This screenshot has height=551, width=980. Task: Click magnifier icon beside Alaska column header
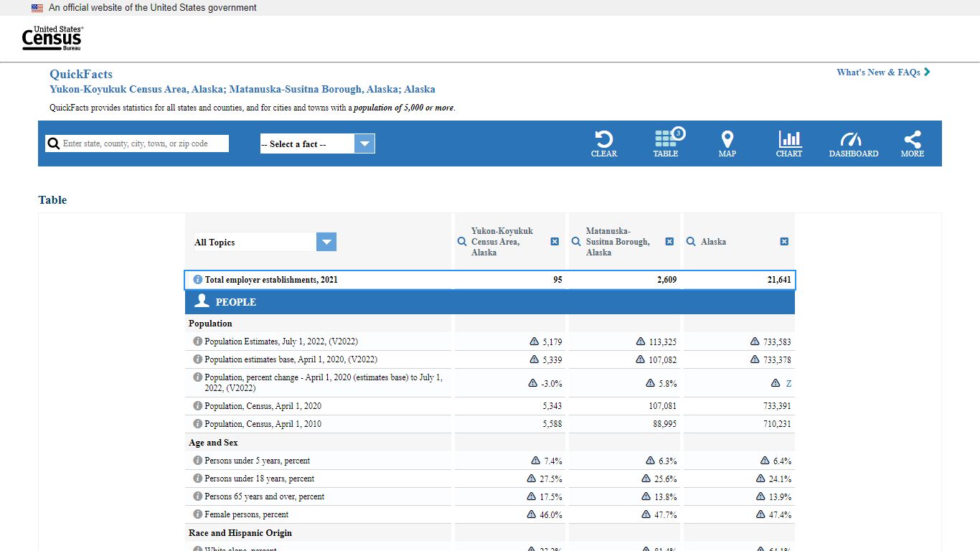pos(691,242)
